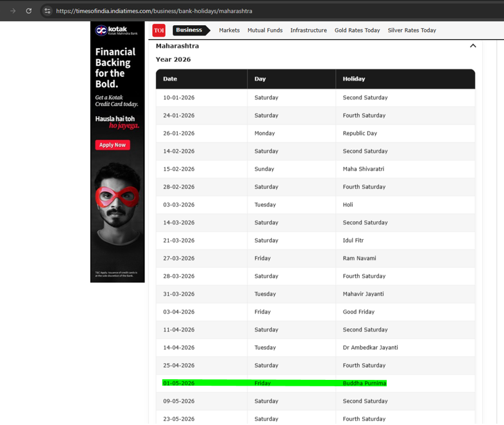Click Apply Now button in Kotak ad
This screenshot has width=504, height=425.
pyautogui.click(x=113, y=144)
